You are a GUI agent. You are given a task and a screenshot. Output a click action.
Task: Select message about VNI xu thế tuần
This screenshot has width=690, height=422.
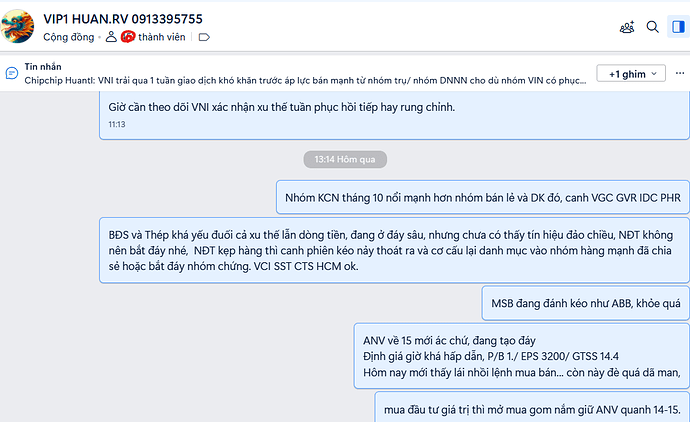tap(394, 115)
